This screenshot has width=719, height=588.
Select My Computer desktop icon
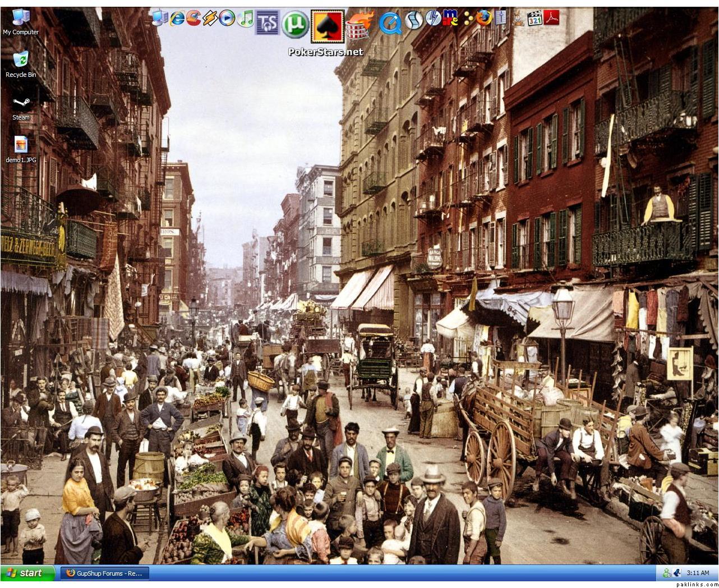click(x=21, y=21)
